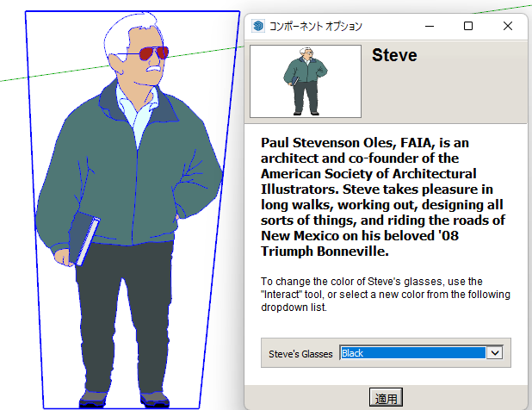Click the SketchUp icon in dialog title bar
The image size is (532, 410).
point(257,26)
